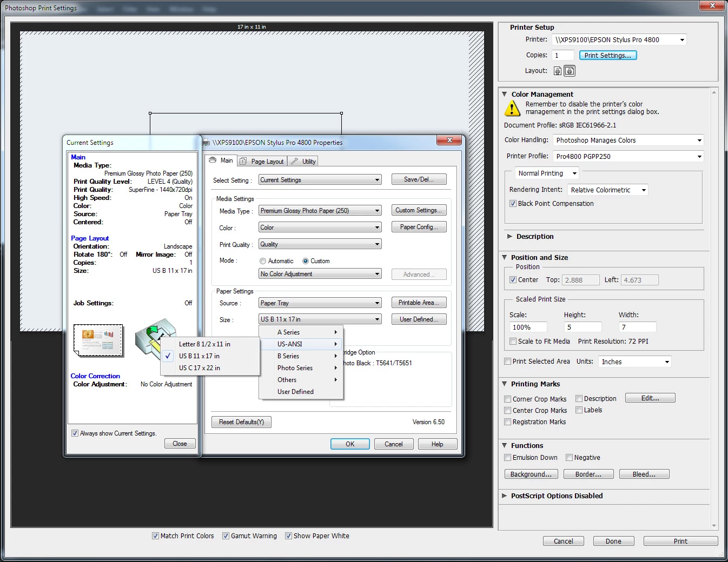Toggle Always show Current Settings checkbox
This screenshot has width=728, height=562.
(75, 433)
